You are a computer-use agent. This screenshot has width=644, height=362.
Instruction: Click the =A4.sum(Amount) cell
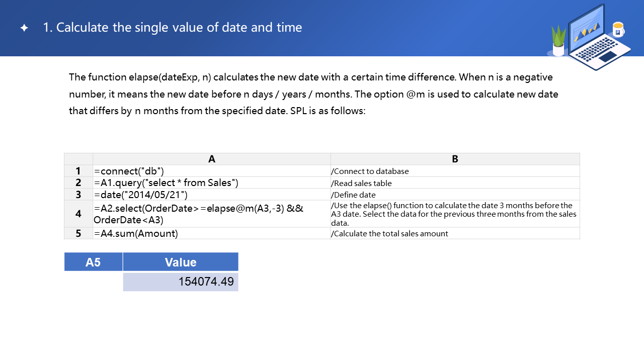pos(211,233)
